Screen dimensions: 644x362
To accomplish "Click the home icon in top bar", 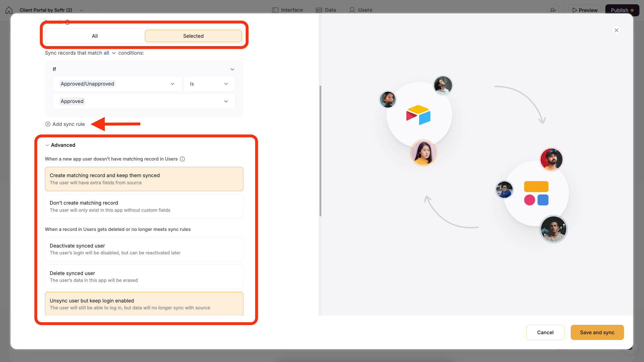I will pos(9,10).
